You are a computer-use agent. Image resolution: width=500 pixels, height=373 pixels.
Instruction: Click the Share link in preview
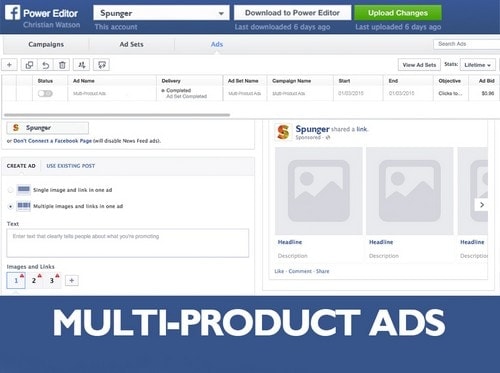point(323,271)
